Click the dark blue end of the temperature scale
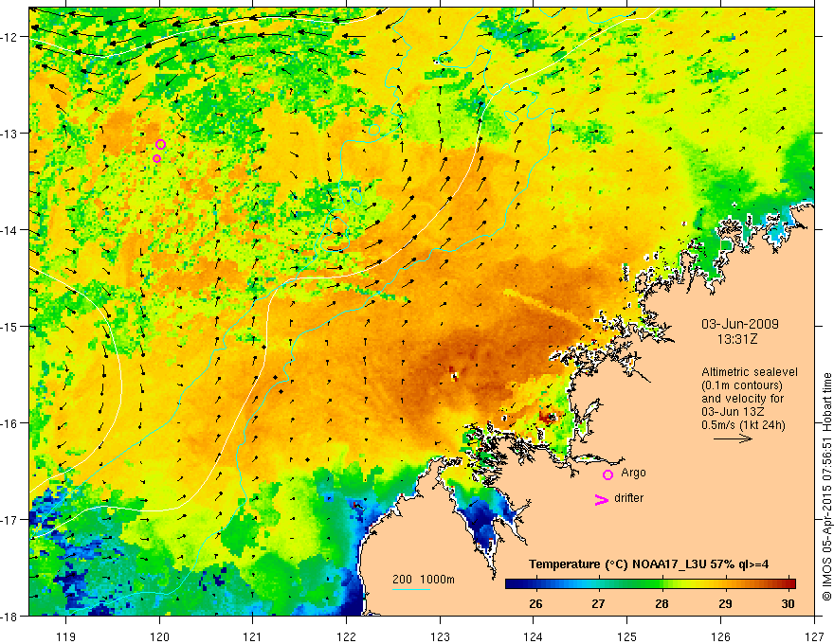This screenshot has height=644, width=834. tap(510, 584)
